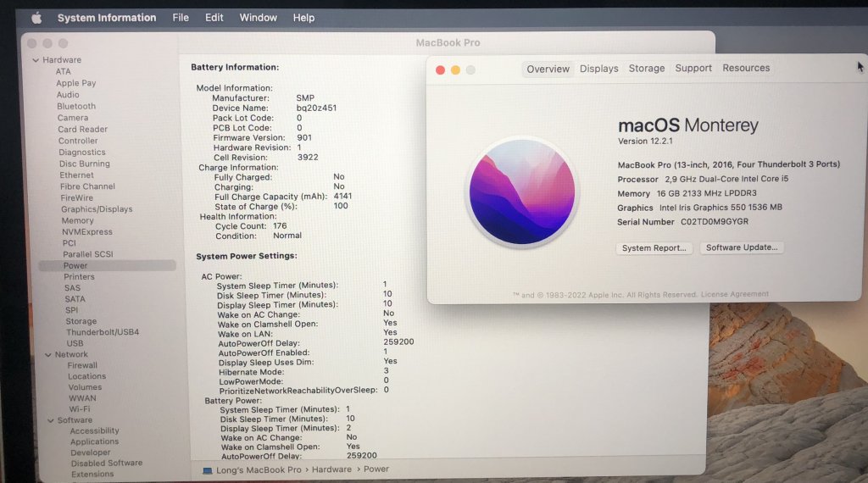Screen dimensions: 868x483
Task: Select Power in the sidebar
Action: click(x=107, y=265)
